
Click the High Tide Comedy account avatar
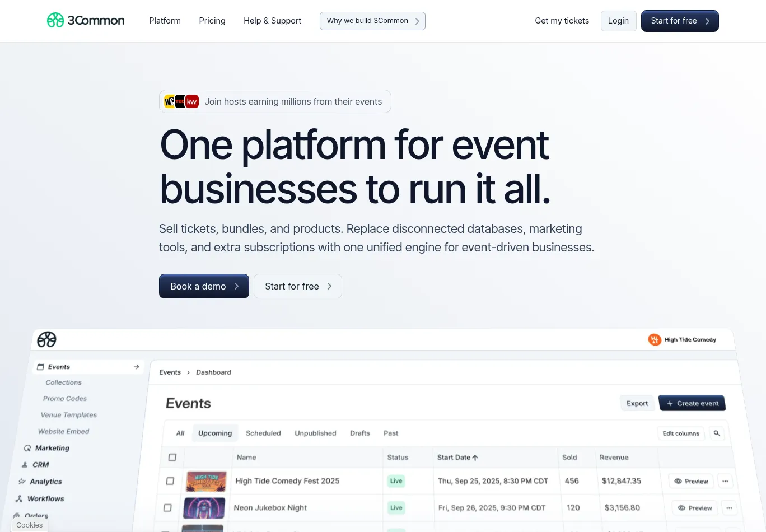(654, 339)
